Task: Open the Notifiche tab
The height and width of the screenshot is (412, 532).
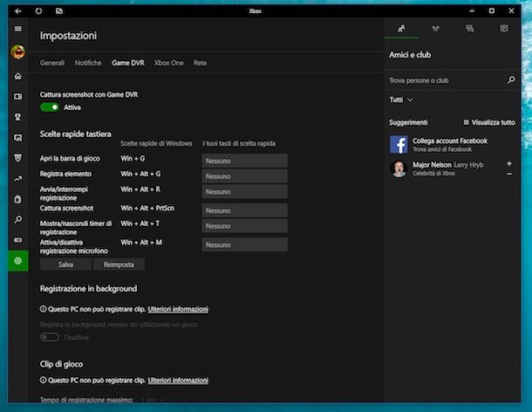Action: click(x=88, y=63)
